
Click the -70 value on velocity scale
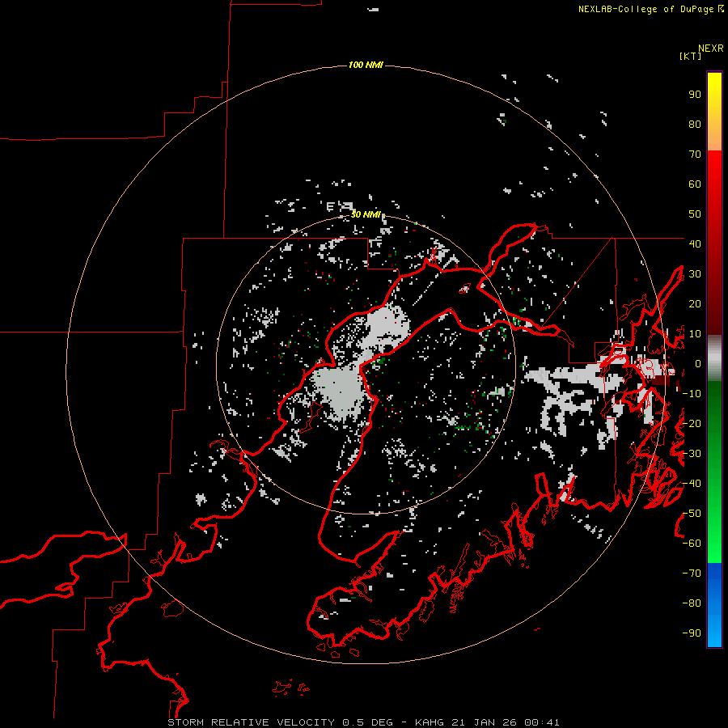692,574
